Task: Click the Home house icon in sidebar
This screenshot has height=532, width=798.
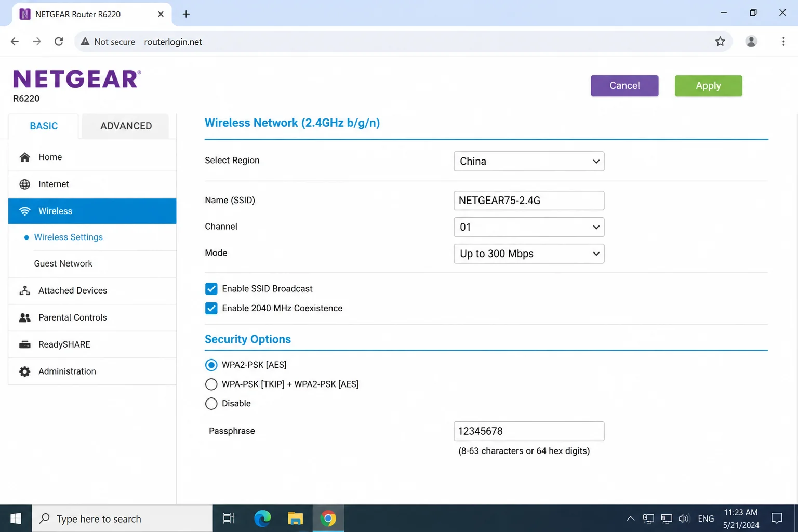Action: coord(24,157)
